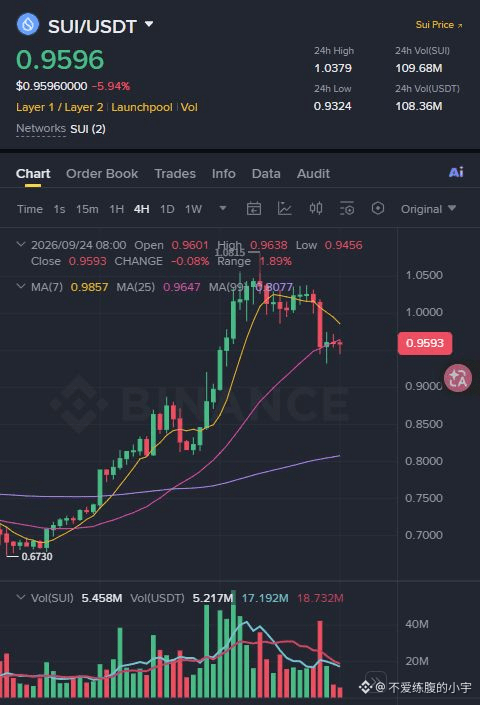Viewport: 480px width, 705px height.
Task: Click the 0.9593 current price marker
Action: 425,344
